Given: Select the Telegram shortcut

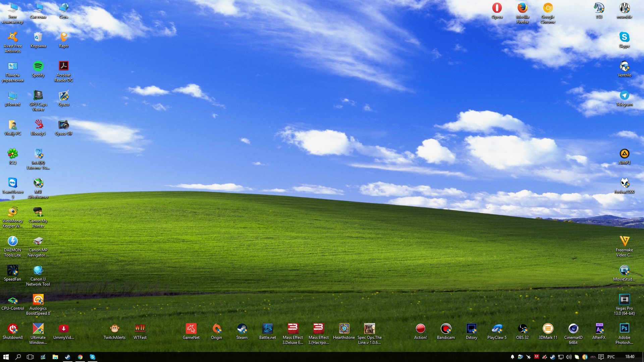Looking at the screenshot, I should pos(624,96).
